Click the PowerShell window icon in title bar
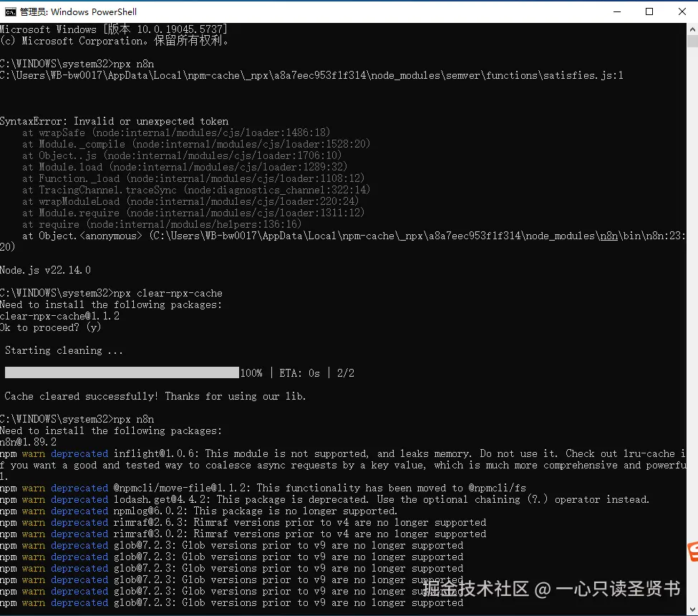The image size is (698, 616). [10, 11]
